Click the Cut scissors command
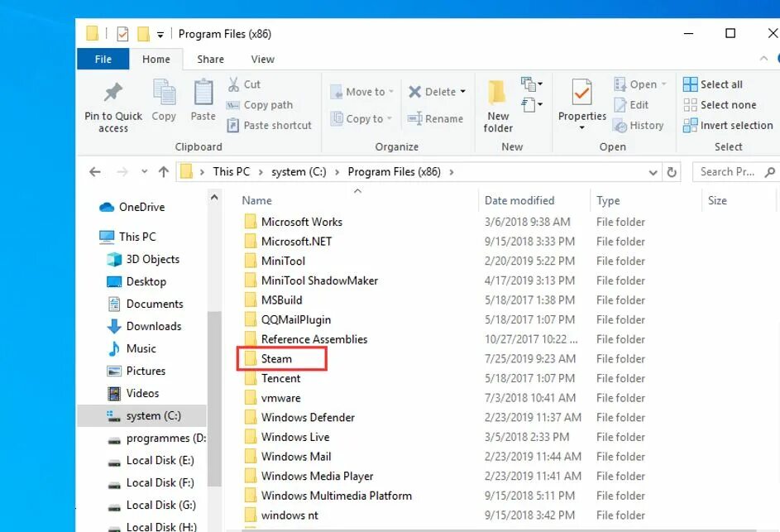This screenshot has width=780, height=532. click(x=244, y=84)
